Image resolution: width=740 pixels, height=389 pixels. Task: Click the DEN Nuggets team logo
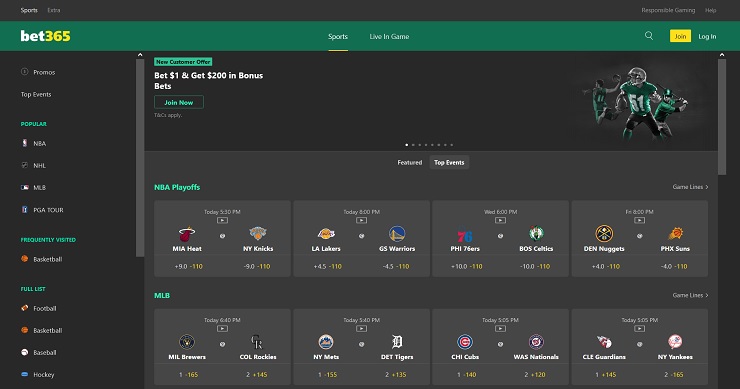click(x=604, y=234)
